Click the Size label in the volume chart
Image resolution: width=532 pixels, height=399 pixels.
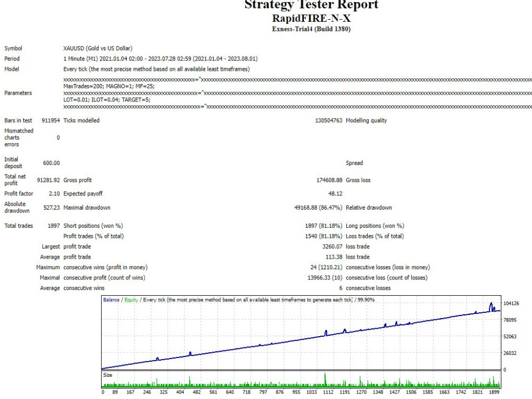[x=107, y=375]
